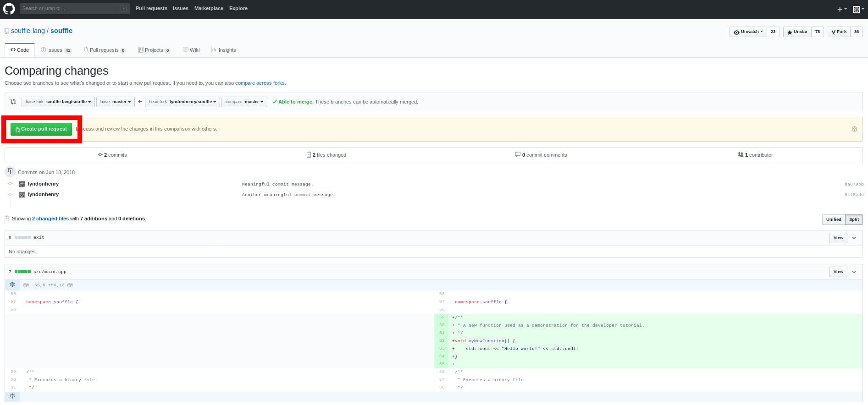868x405 pixels.
Task: Switch to the Issues tab
Action: click(56, 50)
